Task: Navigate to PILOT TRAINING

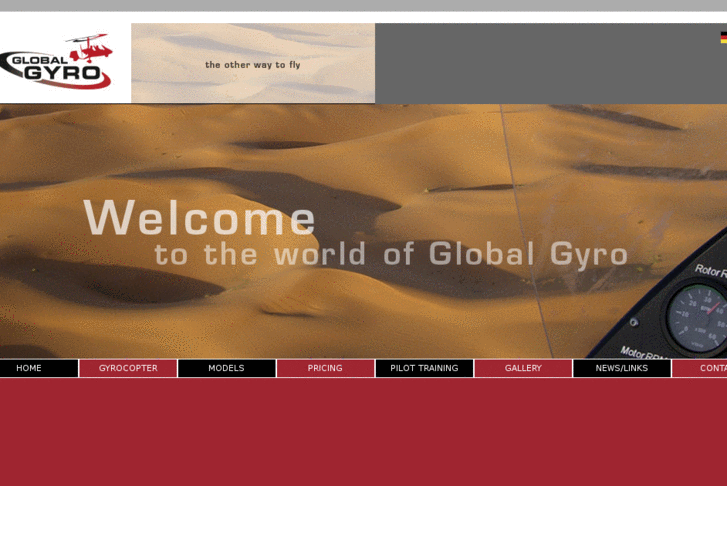Action: [424, 368]
